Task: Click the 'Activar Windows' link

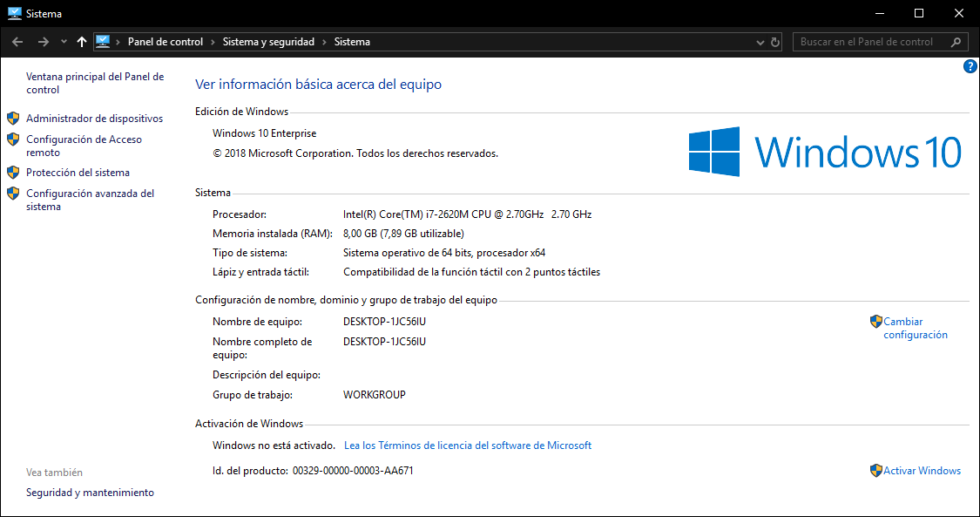Action: pyautogui.click(x=922, y=471)
